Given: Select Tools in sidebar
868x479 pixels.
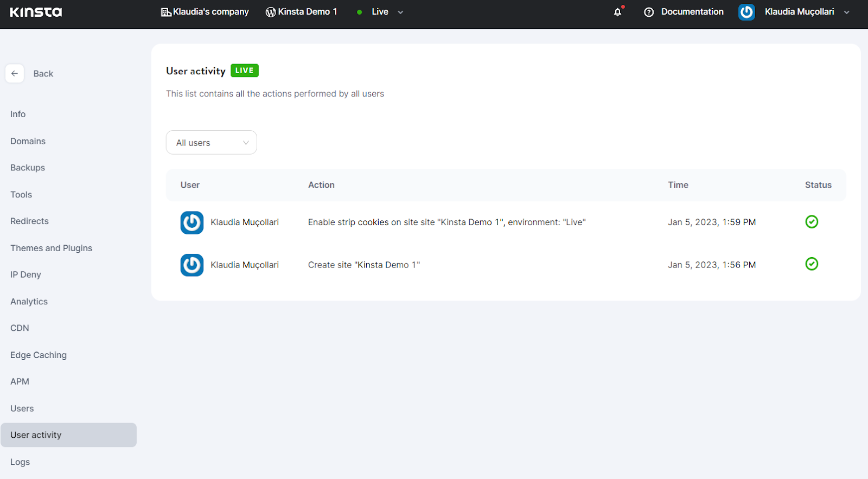Looking at the screenshot, I should tap(21, 195).
